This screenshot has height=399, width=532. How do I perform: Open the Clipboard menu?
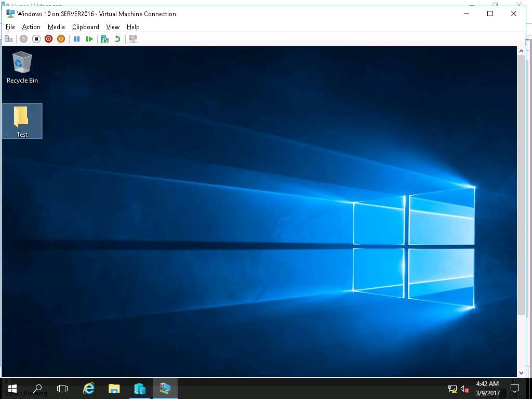pos(86,27)
